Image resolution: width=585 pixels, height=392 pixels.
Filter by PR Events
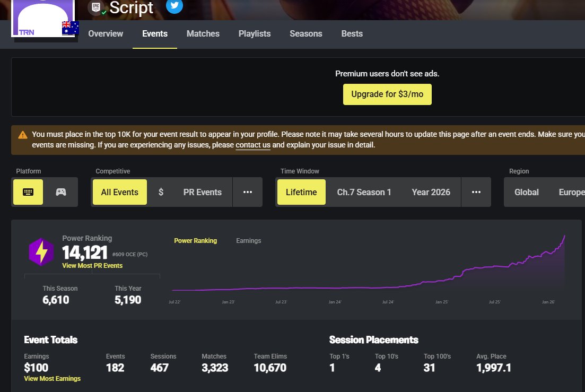(203, 192)
